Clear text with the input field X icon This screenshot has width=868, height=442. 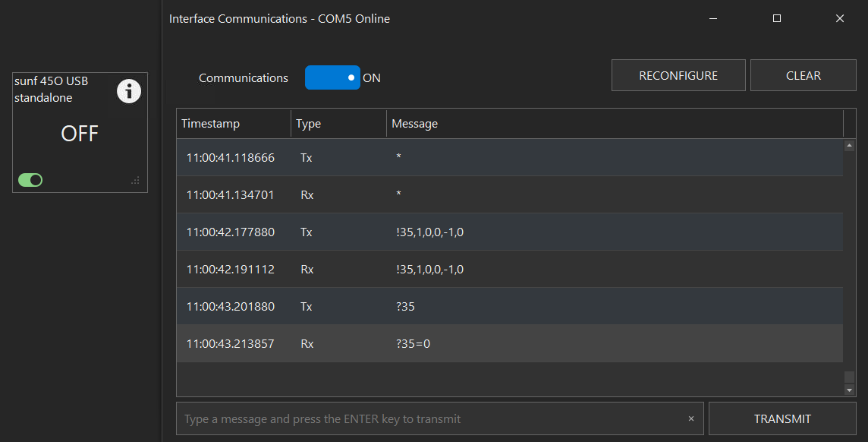[x=691, y=418]
